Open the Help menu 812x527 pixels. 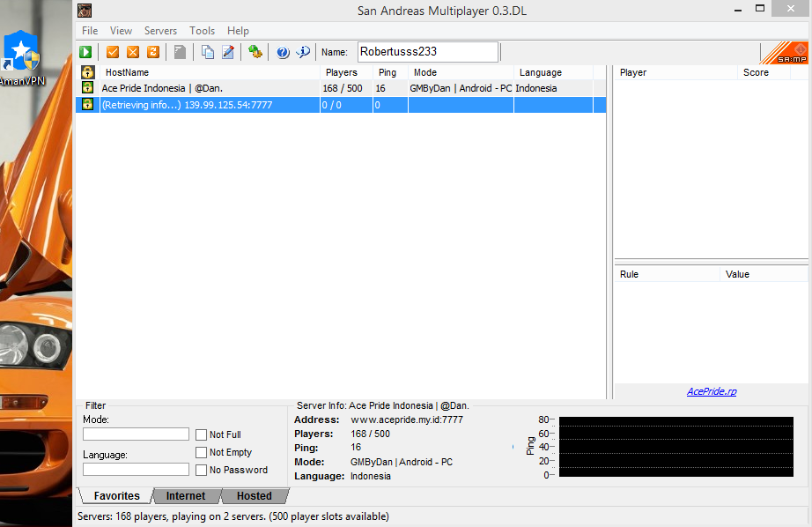pyautogui.click(x=238, y=31)
